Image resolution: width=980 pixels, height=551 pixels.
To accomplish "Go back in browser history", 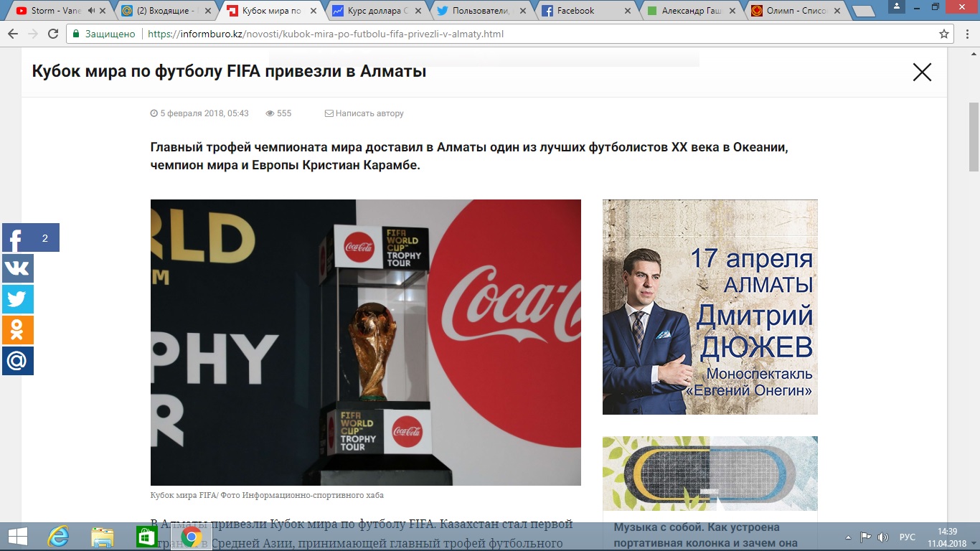I will click(13, 34).
